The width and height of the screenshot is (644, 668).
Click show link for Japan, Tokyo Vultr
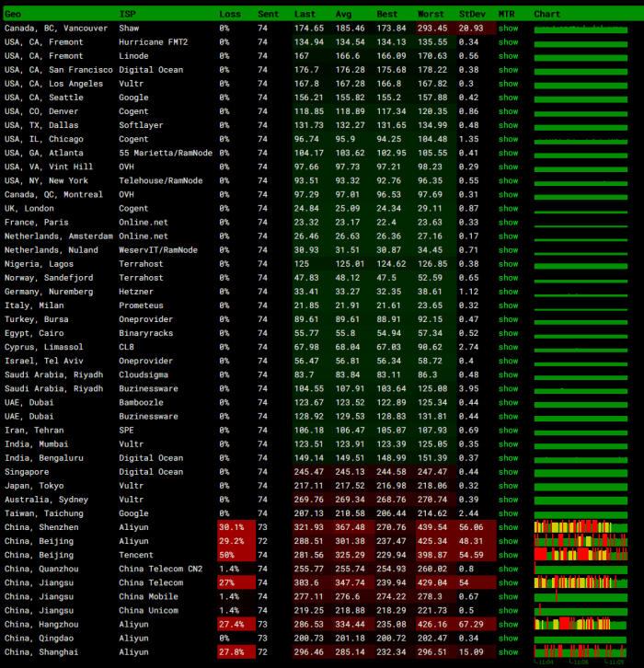tap(508, 485)
